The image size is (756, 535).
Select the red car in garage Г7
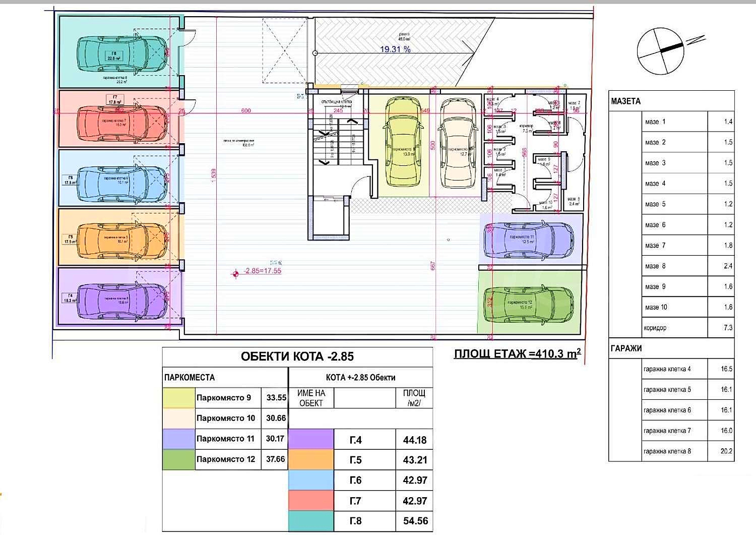click(121, 123)
